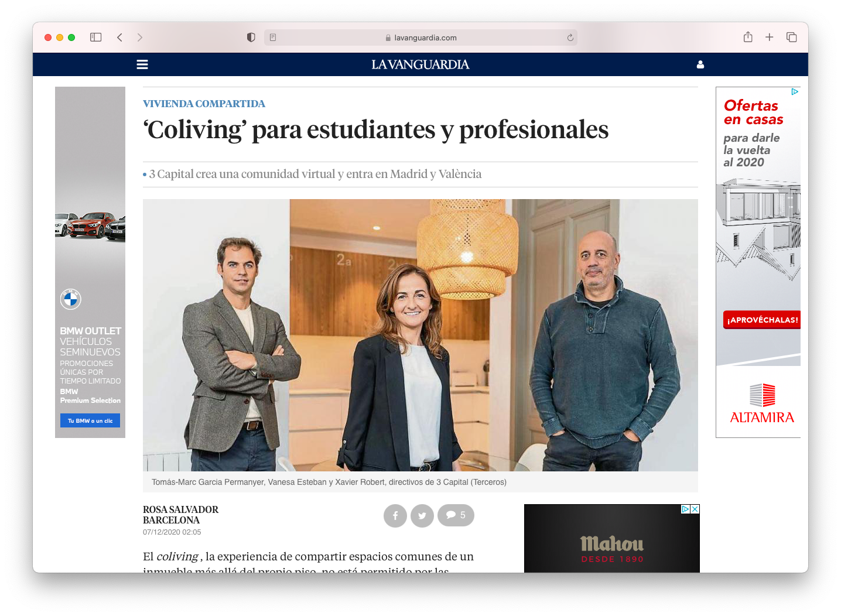Share article via Facebook button

[395, 516]
